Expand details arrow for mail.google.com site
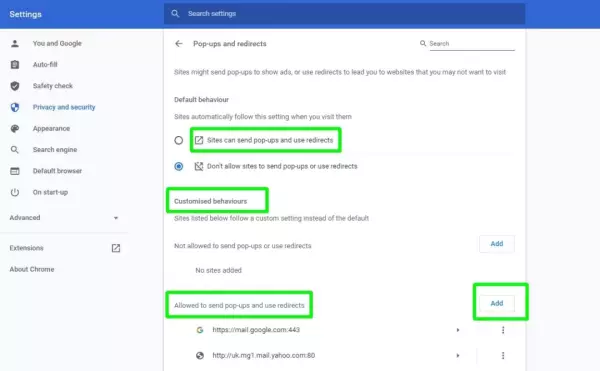The height and width of the screenshot is (371, 600). coord(458,330)
